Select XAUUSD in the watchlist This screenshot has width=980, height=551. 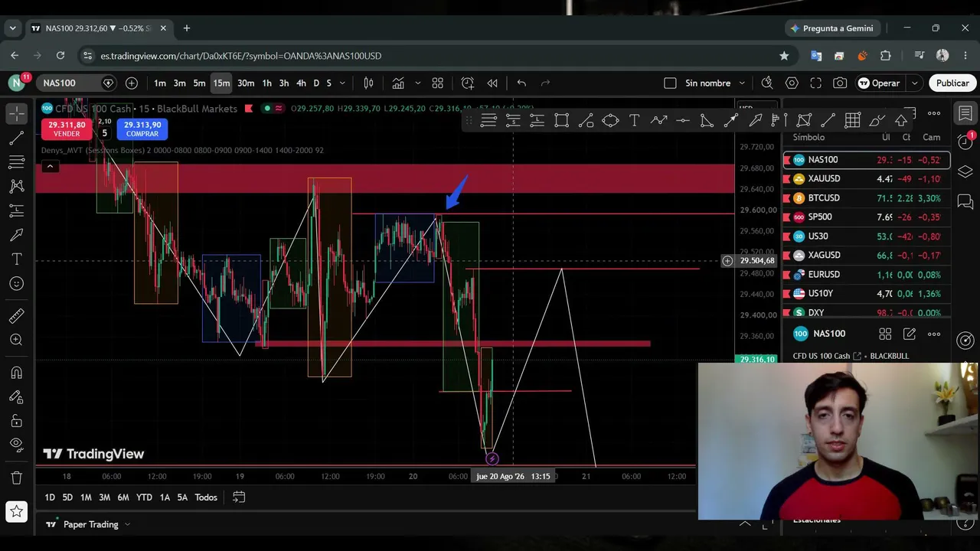coord(866,178)
